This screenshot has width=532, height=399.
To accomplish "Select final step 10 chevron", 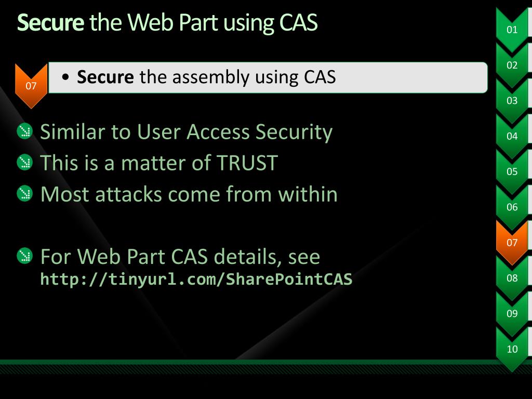I will click(512, 349).
